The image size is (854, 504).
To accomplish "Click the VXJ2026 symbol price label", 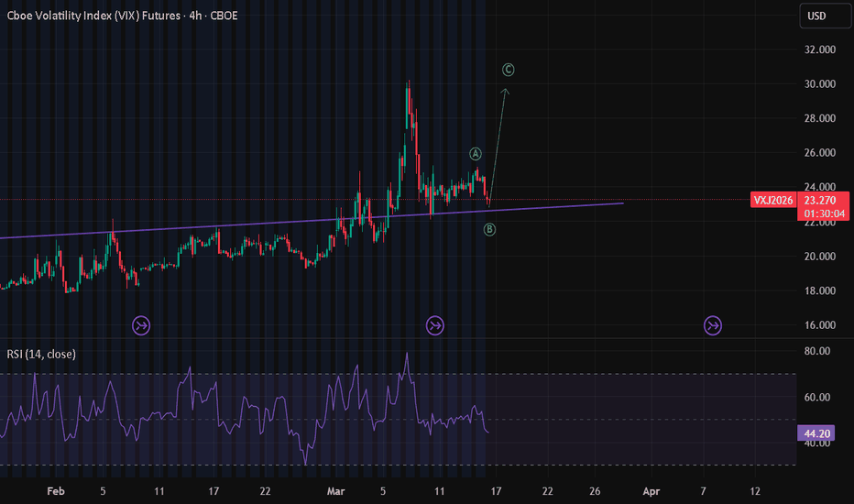I will tap(772, 200).
